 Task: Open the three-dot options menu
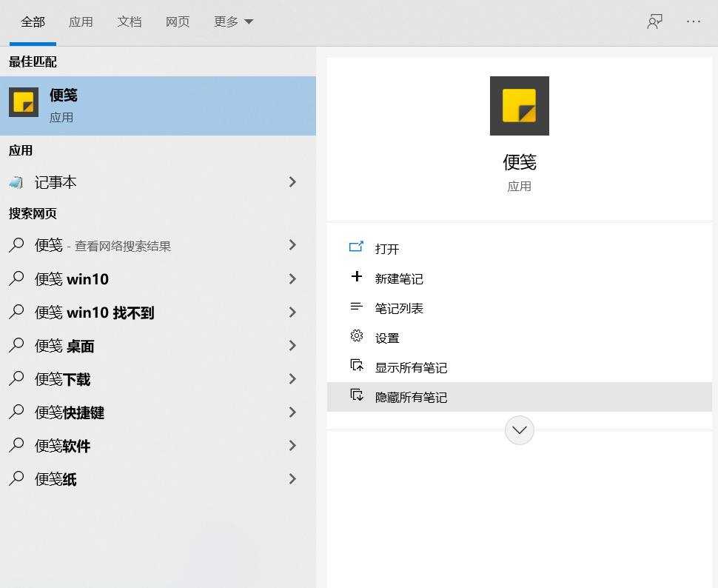tap(693, 21)
